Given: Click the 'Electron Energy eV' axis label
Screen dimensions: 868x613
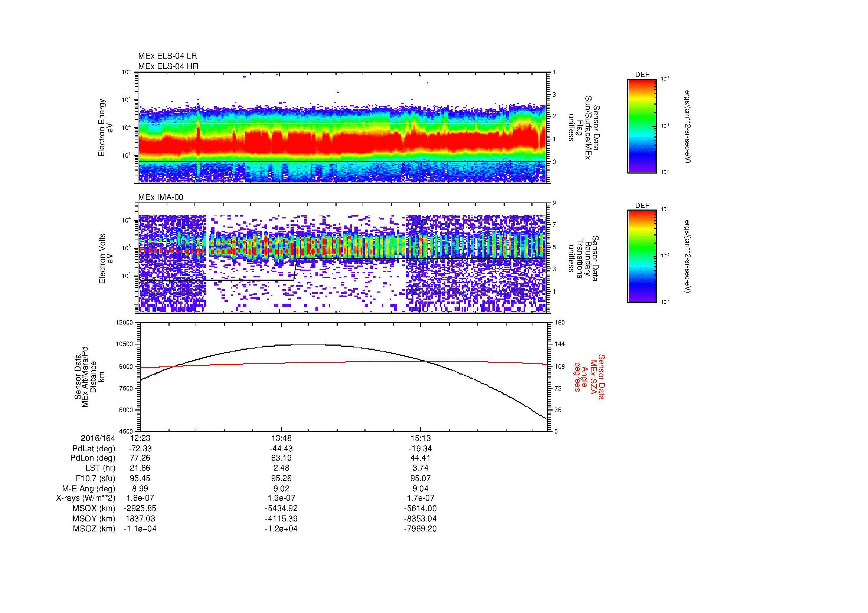Looking at the screenshot, I should (x=105, y=128).
